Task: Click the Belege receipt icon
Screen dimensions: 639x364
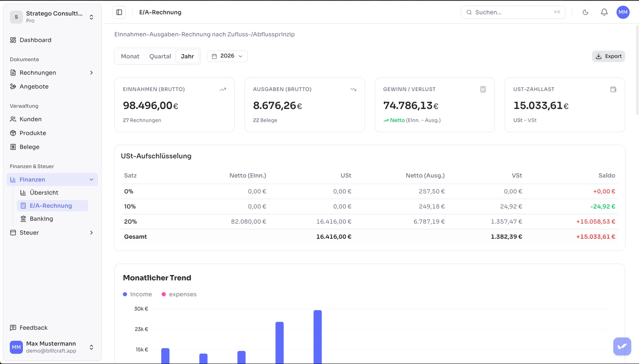Action: tap(13, 147)
